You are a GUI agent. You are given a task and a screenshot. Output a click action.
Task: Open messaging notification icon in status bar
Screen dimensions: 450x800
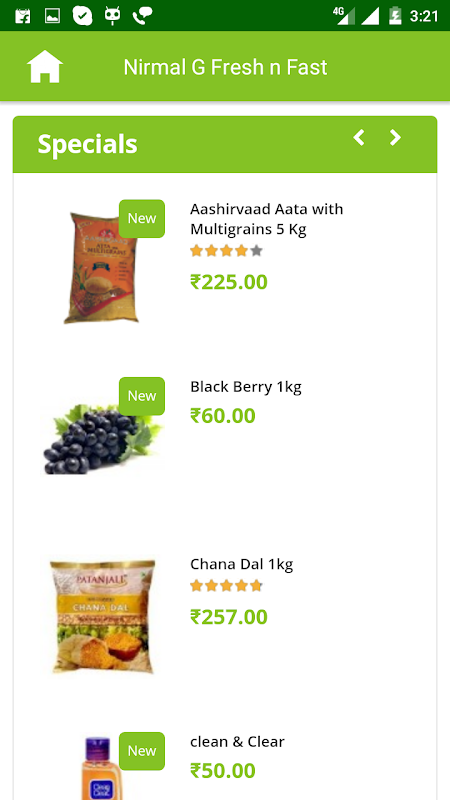[x=83, y=16]
